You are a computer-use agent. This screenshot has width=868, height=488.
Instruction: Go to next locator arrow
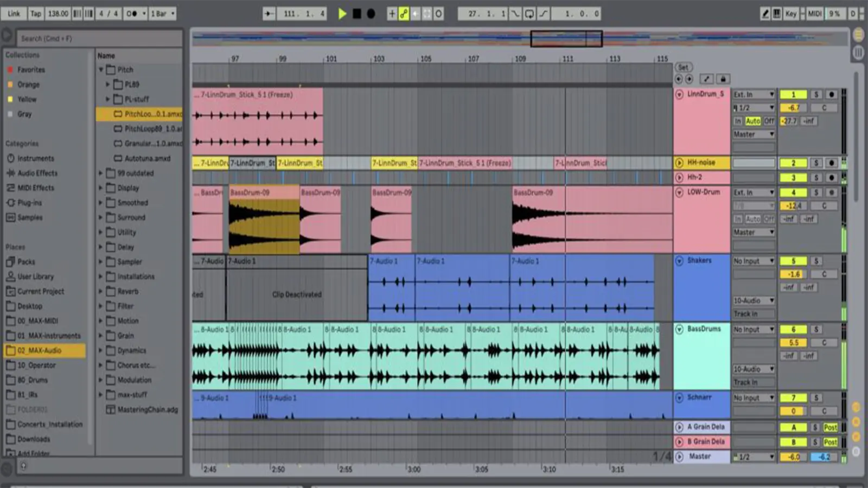coord(689,79)
